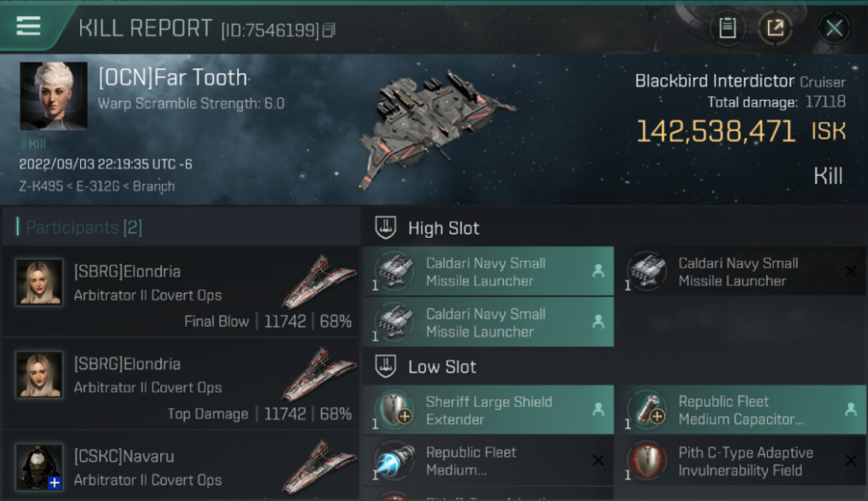Screen dimensions: 868x501
Task: Copy the kill report ID
Action: click(x=329, y=30)
